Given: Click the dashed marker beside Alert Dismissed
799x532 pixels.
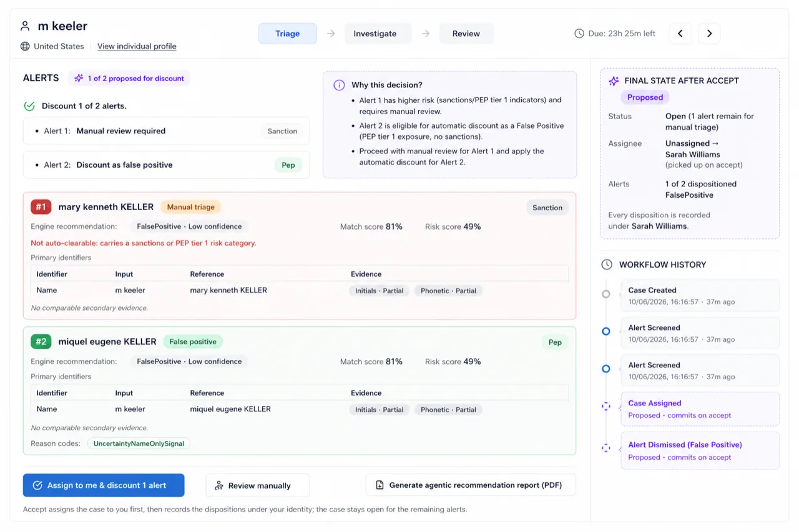Looking at the screenshot, I should [x=605, y=448].
